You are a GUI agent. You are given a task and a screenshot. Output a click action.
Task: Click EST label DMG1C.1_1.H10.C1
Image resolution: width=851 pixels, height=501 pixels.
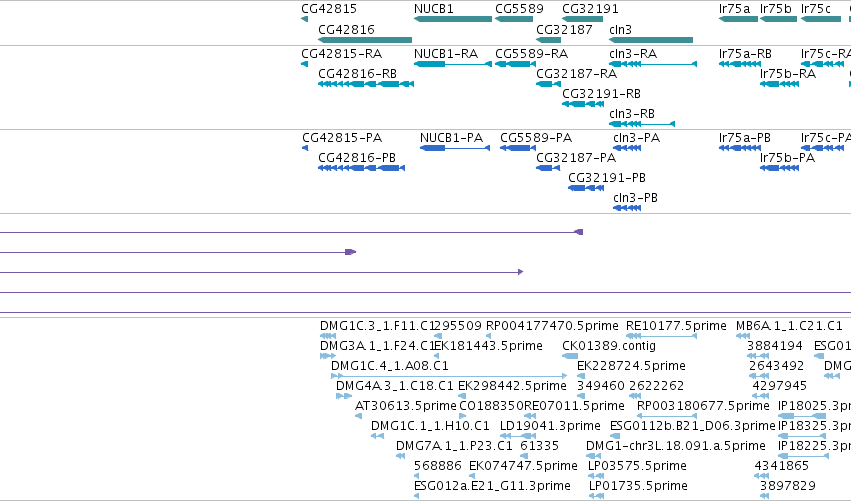(430, 426)
